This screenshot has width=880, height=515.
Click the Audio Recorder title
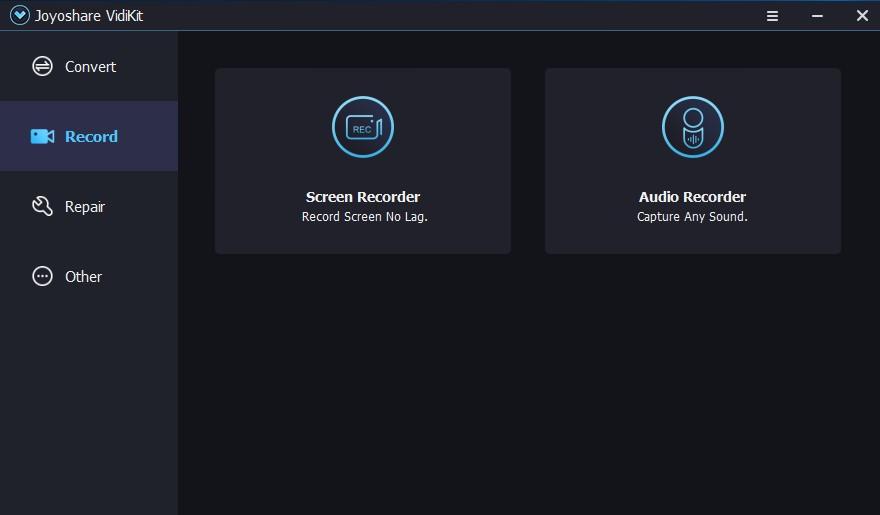pos(693,197)
